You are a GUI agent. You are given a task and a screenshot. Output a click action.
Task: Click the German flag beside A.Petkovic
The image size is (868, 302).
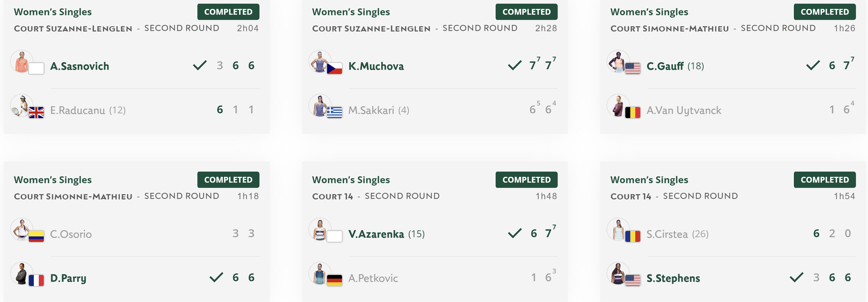click(x=335, y=280)
